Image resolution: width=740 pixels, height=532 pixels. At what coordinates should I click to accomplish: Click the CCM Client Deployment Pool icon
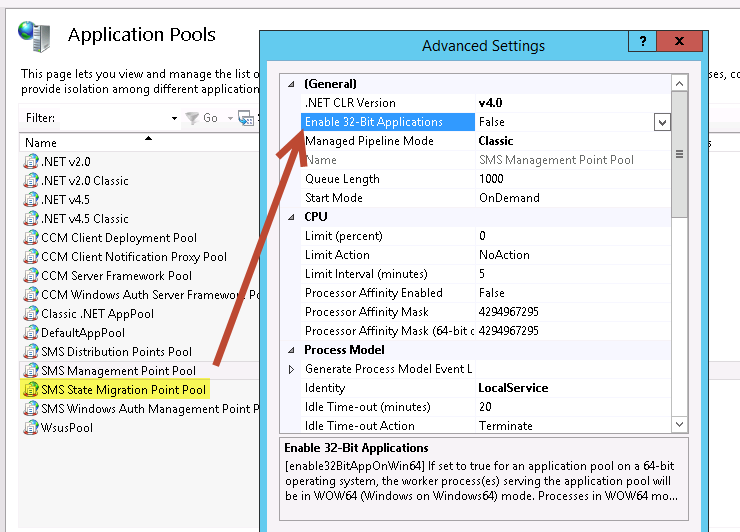tap(31, 238)
